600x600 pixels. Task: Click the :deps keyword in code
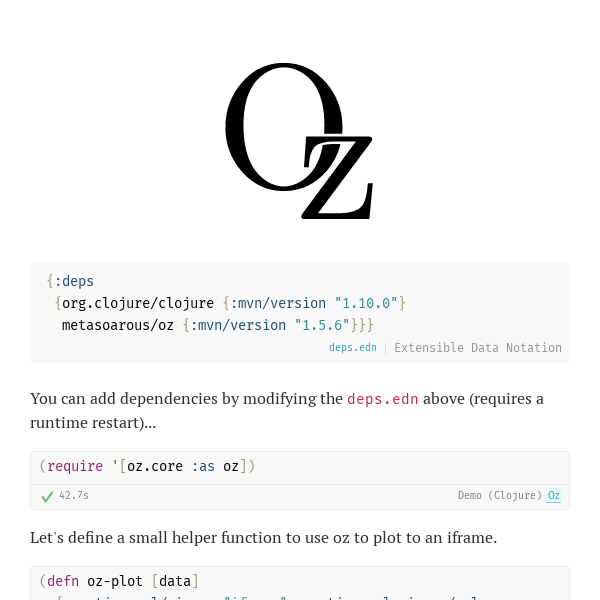click(74, 281)
